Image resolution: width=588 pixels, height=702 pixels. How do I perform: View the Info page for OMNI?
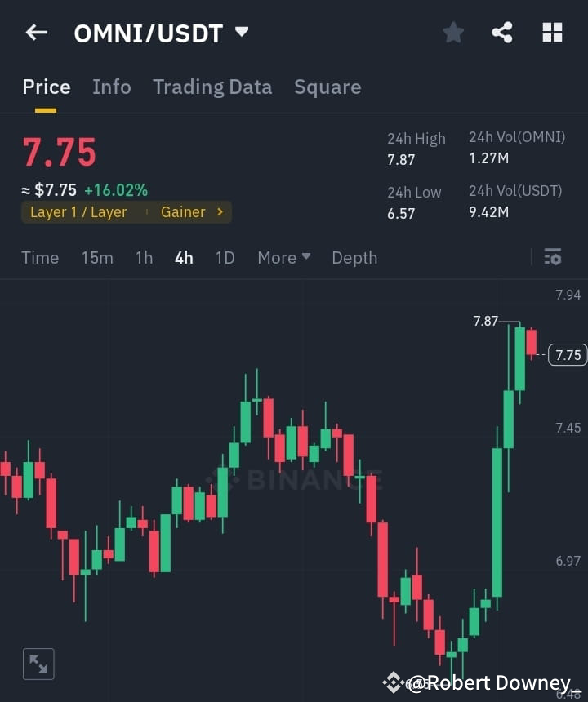[111, 87]
